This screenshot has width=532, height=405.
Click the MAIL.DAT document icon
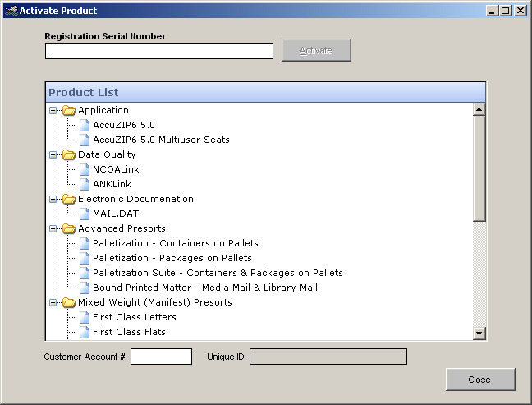point(84,214)
